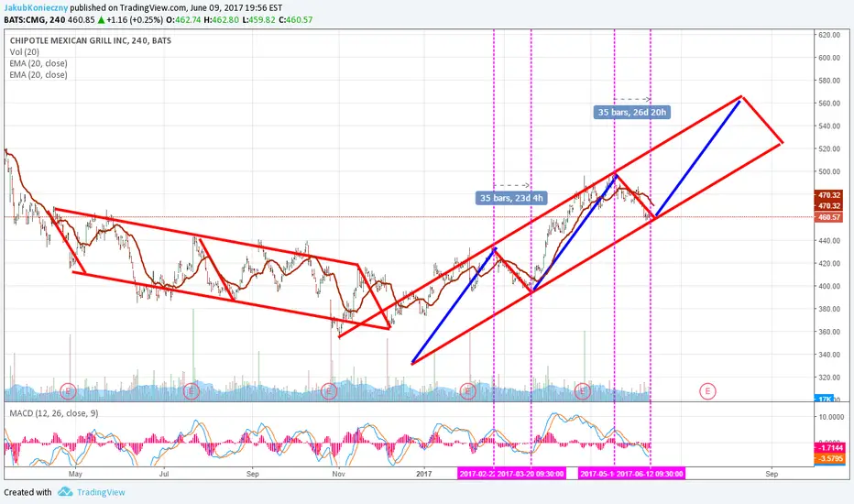The image size is (854, 504).
Task: Click the lower 470.32 EMA price tag
Action: (x=828, y=206)
